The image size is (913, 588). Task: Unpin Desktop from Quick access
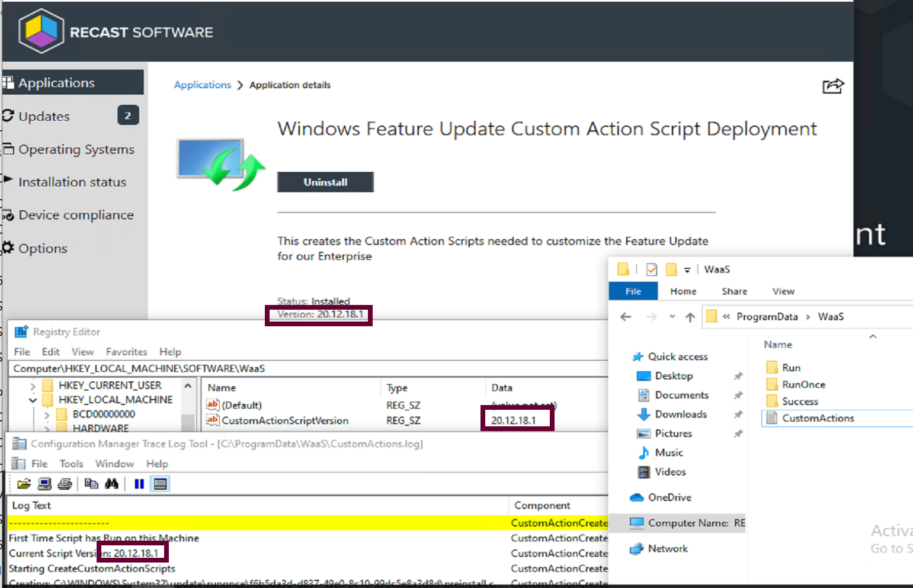(738, 375)
